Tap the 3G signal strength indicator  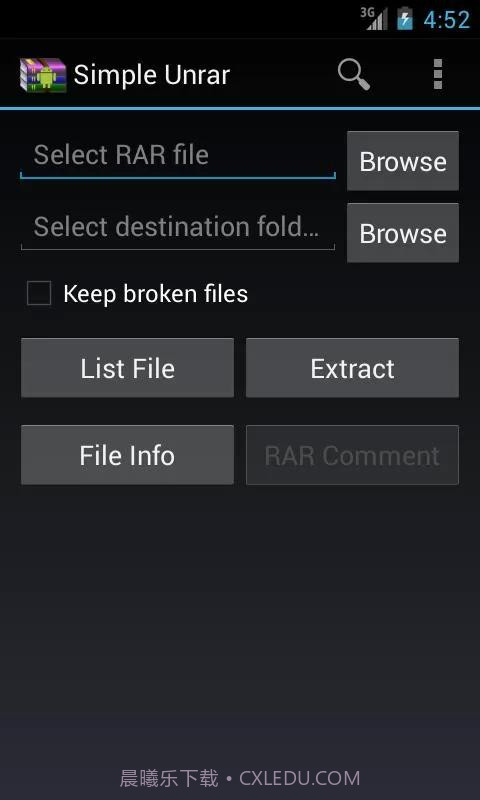[x=373, y=19]
